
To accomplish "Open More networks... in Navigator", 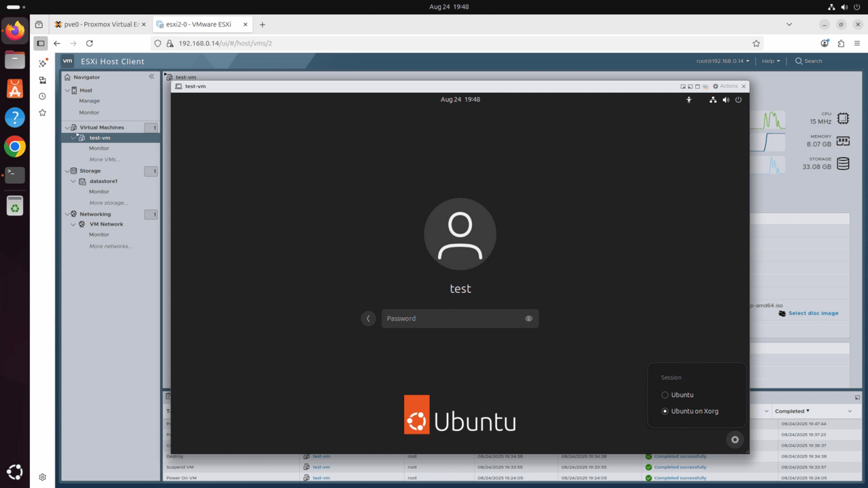I will [111, 246].
